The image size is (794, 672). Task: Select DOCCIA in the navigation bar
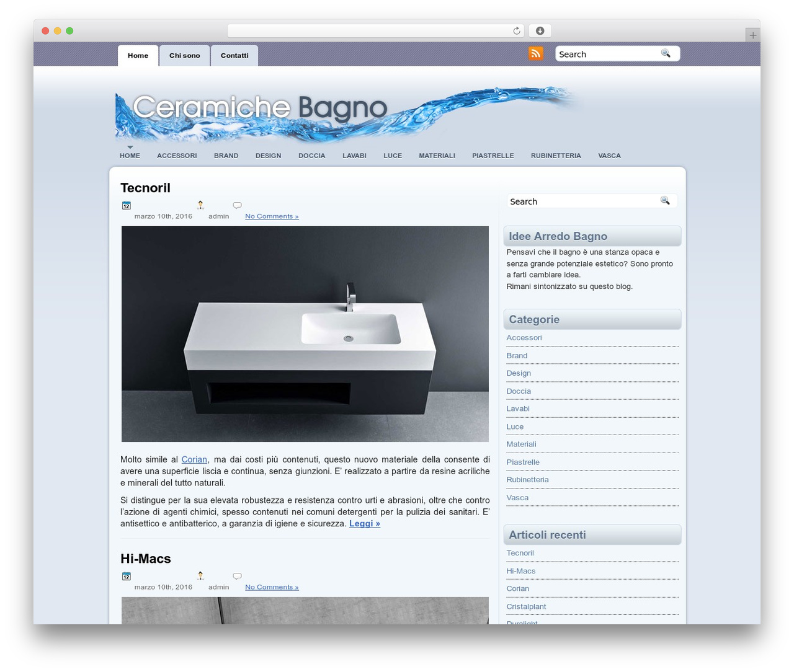click(312, 156)
